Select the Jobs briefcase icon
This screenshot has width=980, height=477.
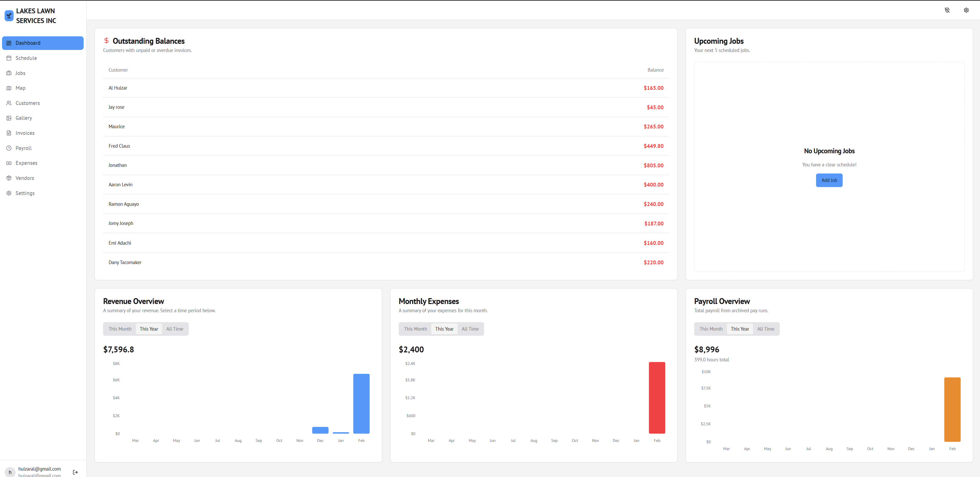(9, 73)
